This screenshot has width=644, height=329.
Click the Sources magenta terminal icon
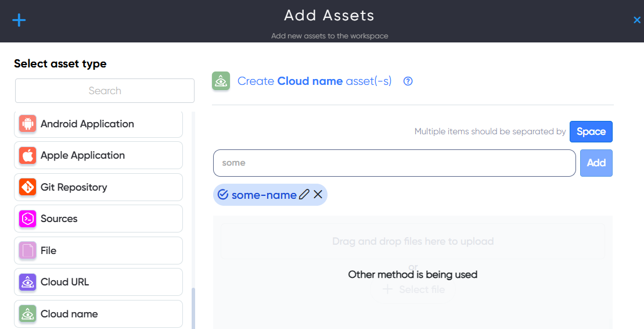click(27, 219)
